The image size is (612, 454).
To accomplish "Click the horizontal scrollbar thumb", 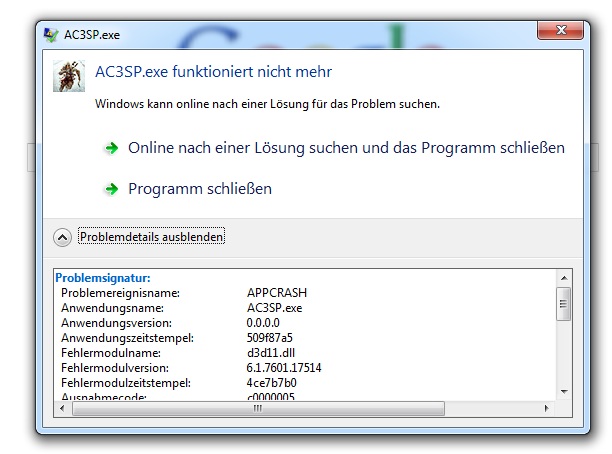I will 258,408.
